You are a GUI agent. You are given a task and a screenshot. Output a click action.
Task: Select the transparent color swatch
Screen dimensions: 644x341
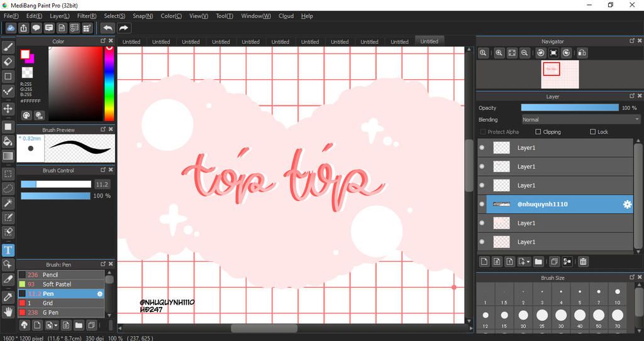[27, 73]
